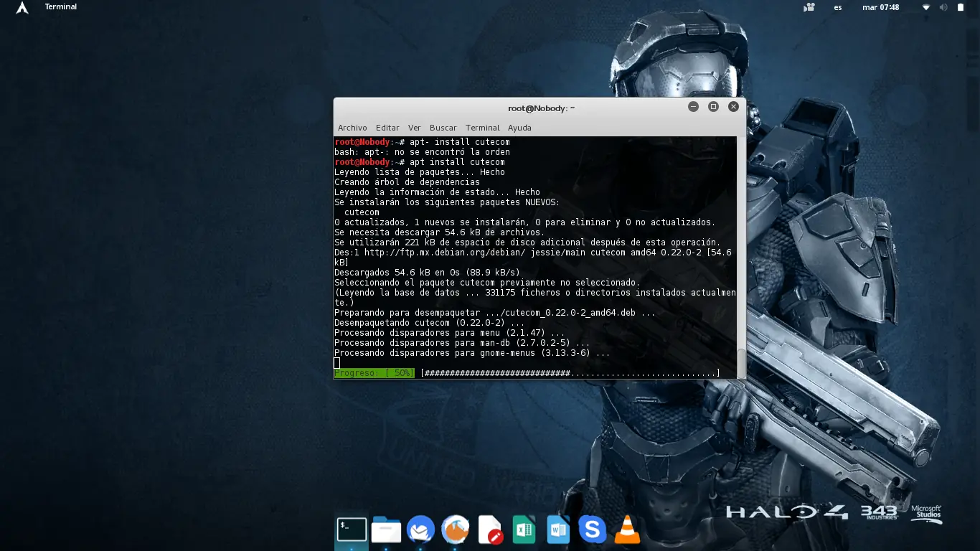Viewport: 980px width, 551px height.
Task: Click 'Procesando disparadores para gnome-menus' line
Action: pyautogui.click(x=472, y=353)
